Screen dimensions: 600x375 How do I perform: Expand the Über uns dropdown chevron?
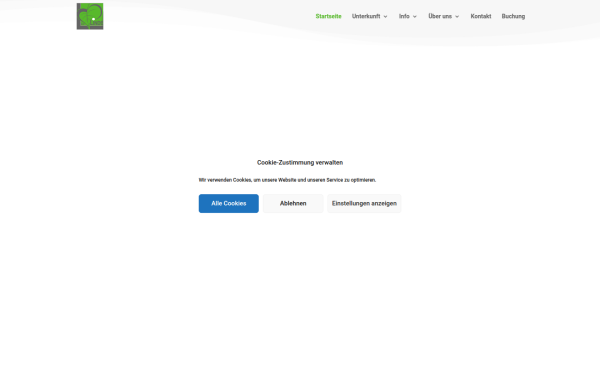[457, 16]
